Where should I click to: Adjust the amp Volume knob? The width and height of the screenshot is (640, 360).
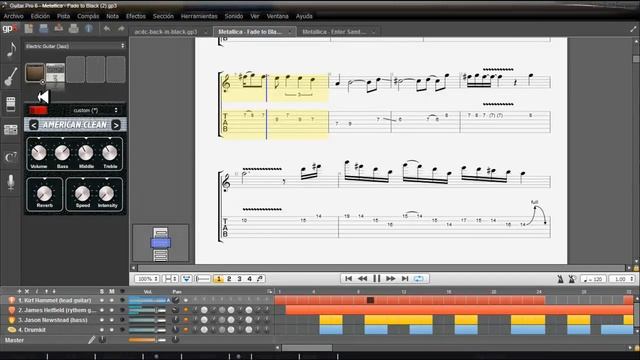39,153
